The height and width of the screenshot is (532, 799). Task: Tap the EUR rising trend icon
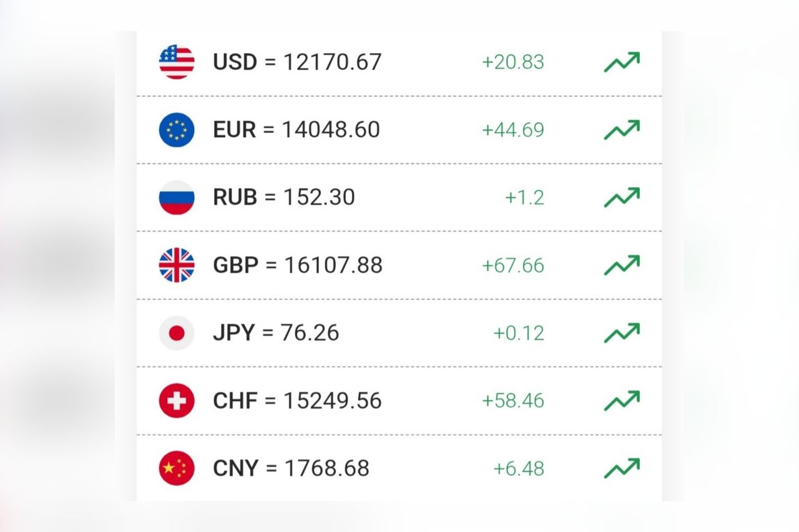pyautogui.click(x=622, y=130)
